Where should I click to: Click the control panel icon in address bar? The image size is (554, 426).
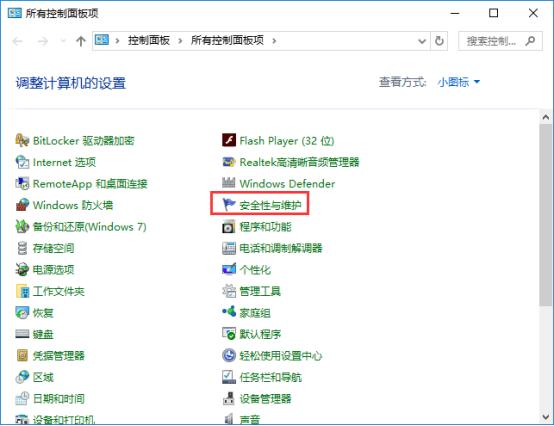pos(102,40)
